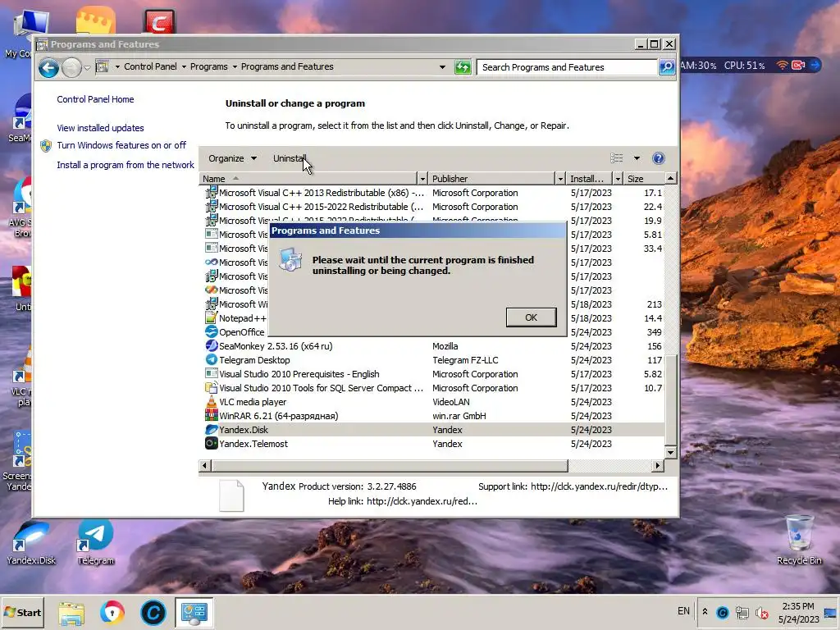
Task: Click the Search Programs and Features field
Action: tap(567, 67)
